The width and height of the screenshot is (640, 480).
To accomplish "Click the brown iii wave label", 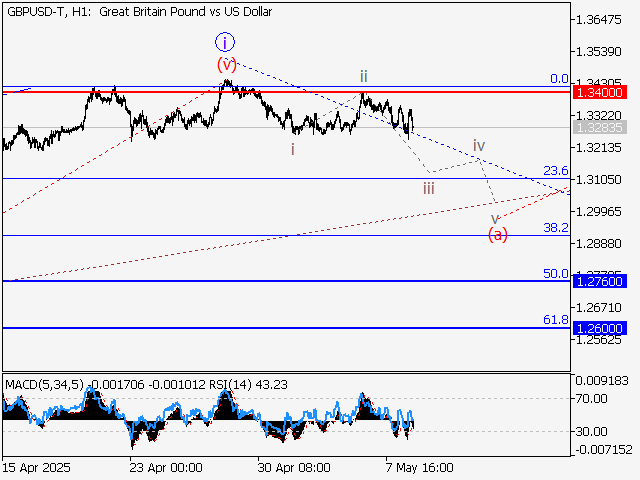I will [x=428, y=186].
